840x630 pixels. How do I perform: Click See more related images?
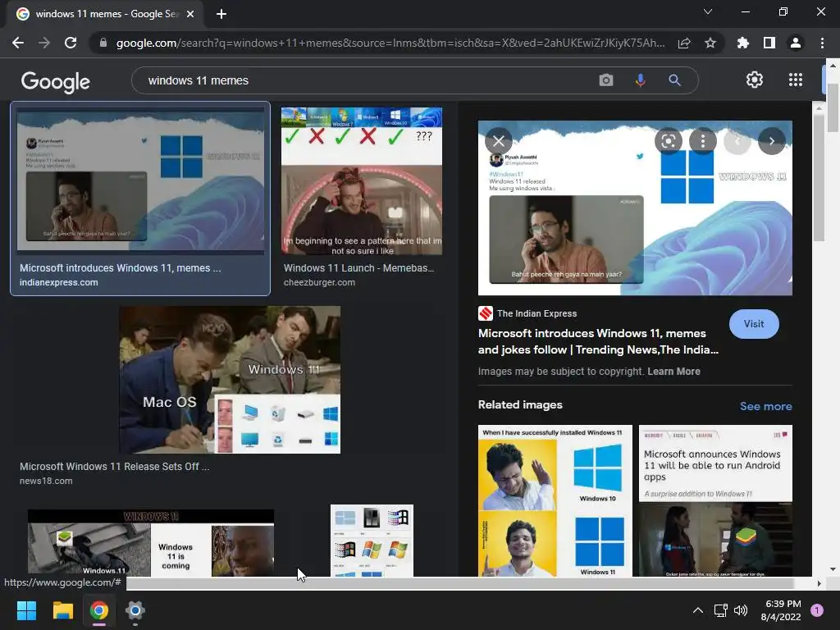[x=765, y=406]
